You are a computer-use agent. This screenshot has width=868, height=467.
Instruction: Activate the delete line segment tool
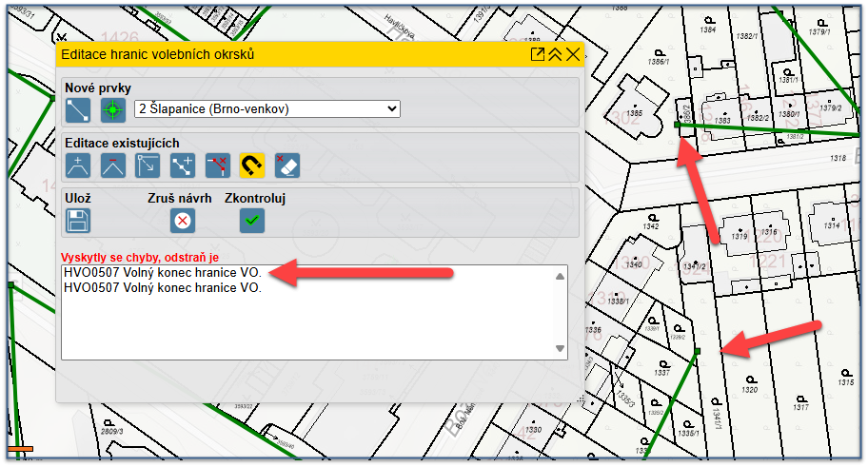pos(217,165)
